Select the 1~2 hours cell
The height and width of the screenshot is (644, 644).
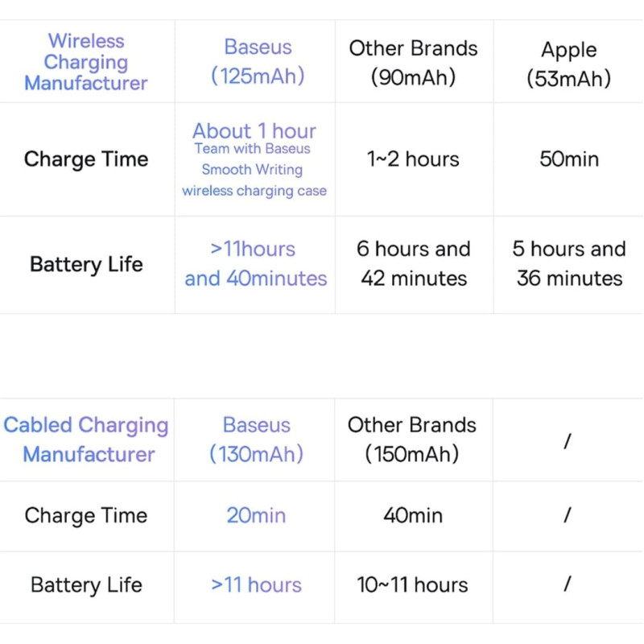[x=414, y=159]
